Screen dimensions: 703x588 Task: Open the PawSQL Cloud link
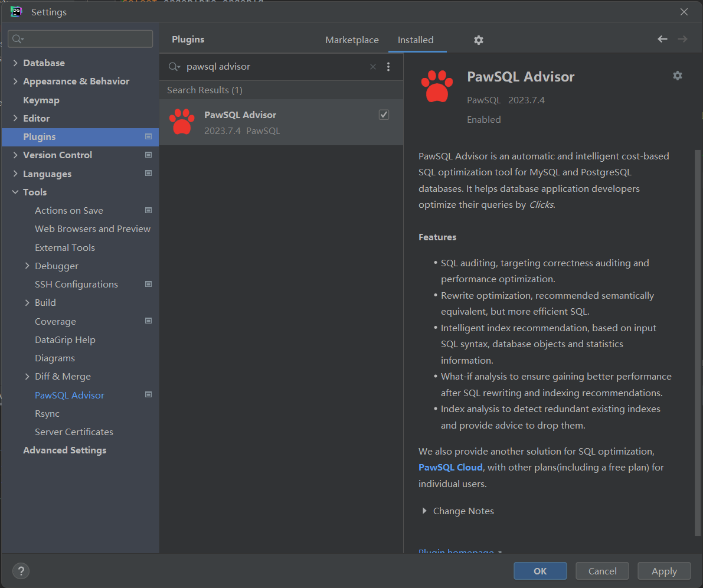pos(450,467)
